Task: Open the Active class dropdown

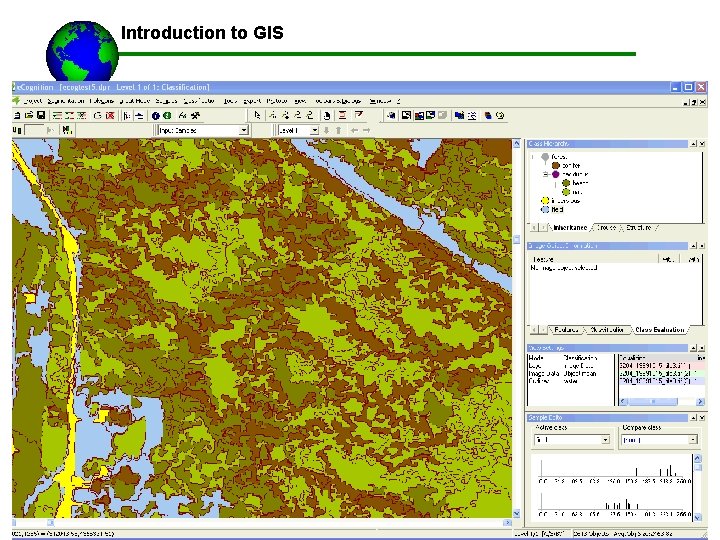Action: click(605, 440)
